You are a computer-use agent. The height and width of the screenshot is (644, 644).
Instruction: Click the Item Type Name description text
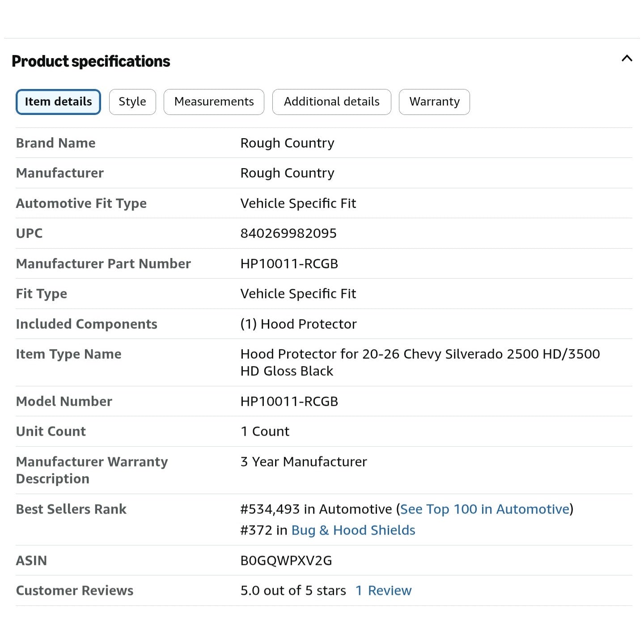point(420,362)
